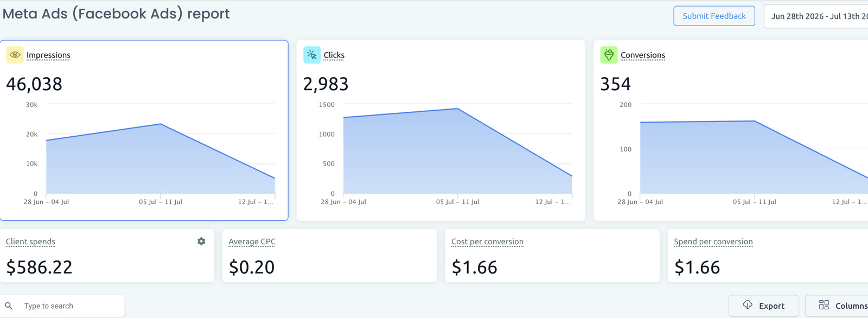
Task: Click the Submit Feedback button
Action: tap(714, 16)
